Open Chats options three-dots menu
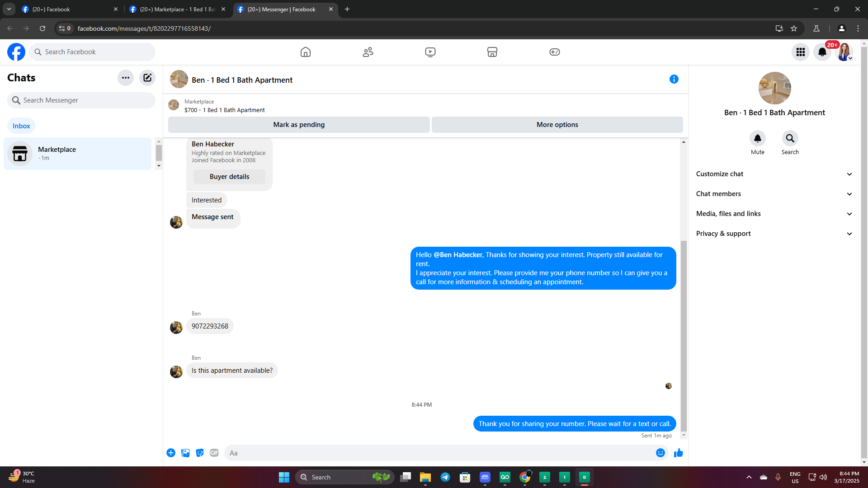The height and width of the screenshot is (488, 868). pos(126,78)
